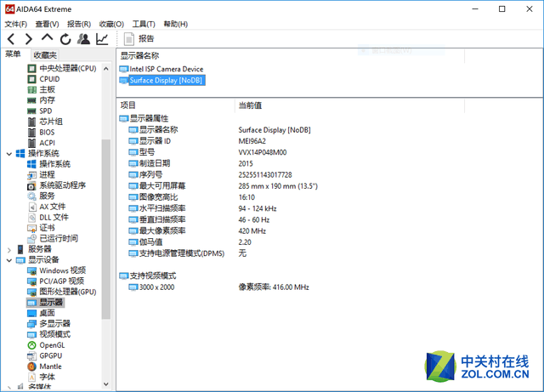This screenshot has height=392, width=544.
Task: Select 显示器 monitor tree item
Action: [45, 303]
